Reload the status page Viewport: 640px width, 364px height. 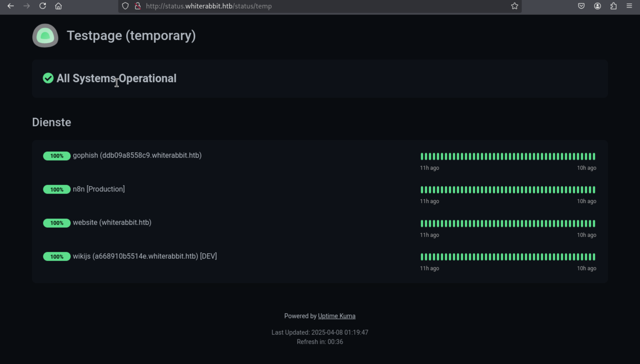click(x=42, y=6)
